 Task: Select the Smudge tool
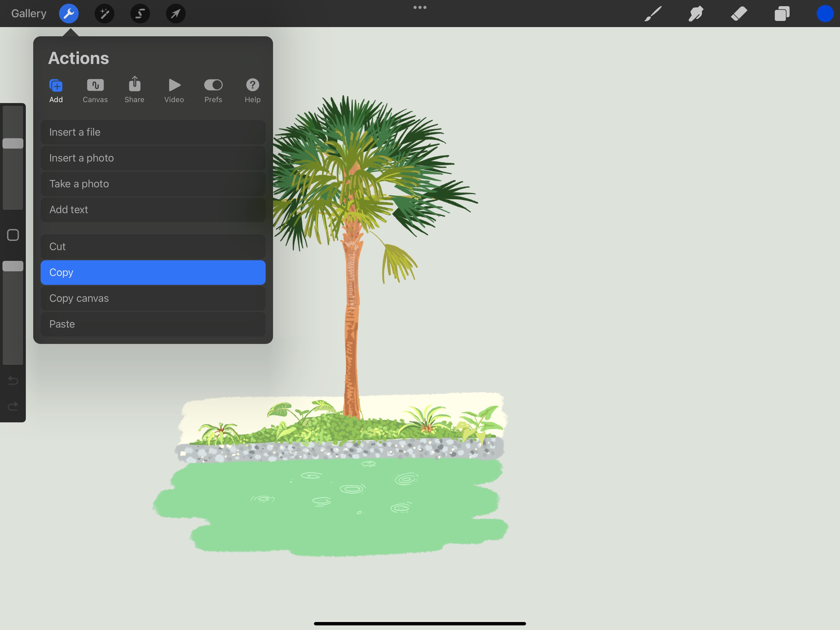696,13
